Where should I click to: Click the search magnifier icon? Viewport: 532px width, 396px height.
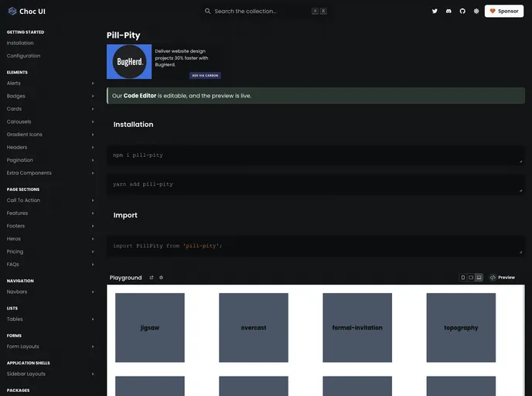[x=207, y=11]
